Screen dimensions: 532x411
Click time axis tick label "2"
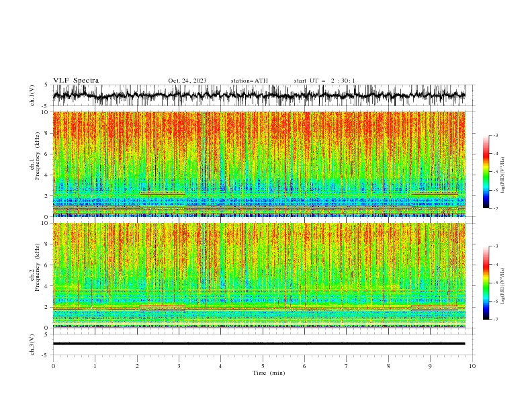tap(137, 366)
